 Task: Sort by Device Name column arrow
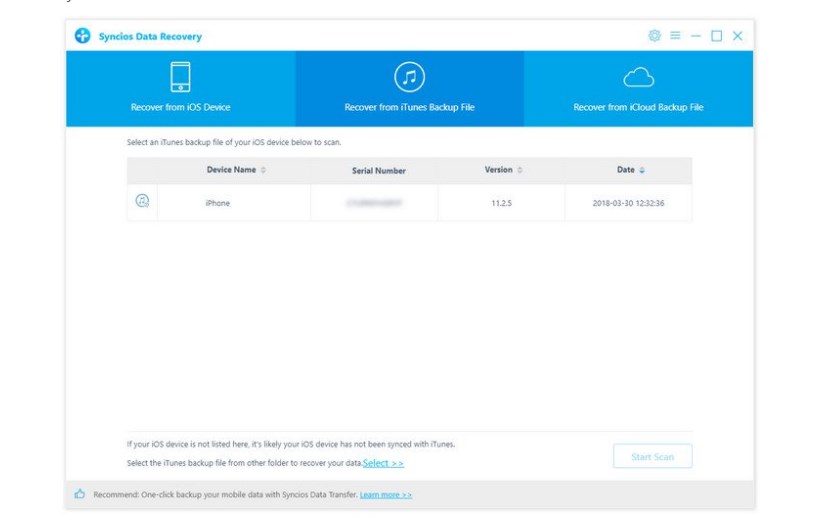point(263,170)
